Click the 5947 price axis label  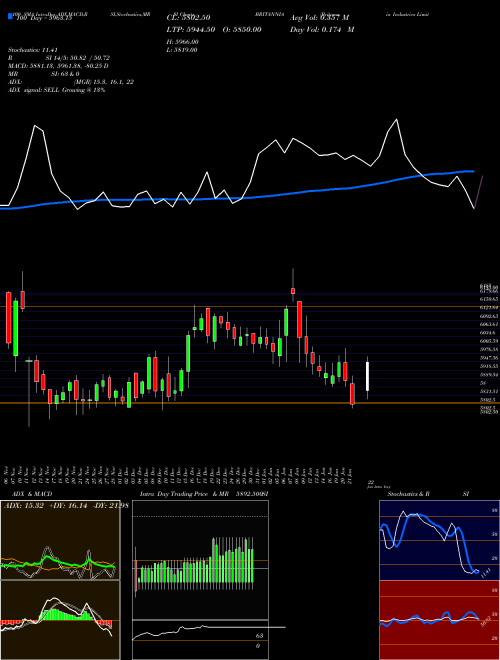(489, 357)
